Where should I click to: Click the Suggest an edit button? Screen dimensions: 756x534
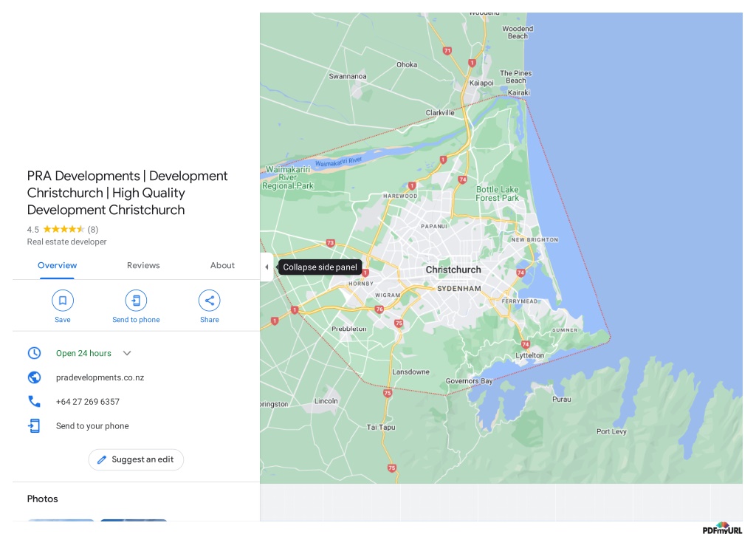click(136, 459)
